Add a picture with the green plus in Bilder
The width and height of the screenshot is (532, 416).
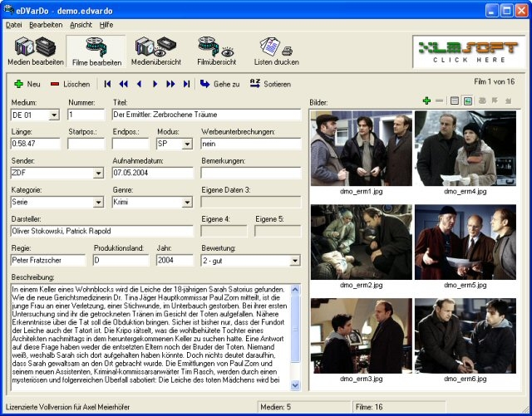pyautogui.click(x=426, y=100)
